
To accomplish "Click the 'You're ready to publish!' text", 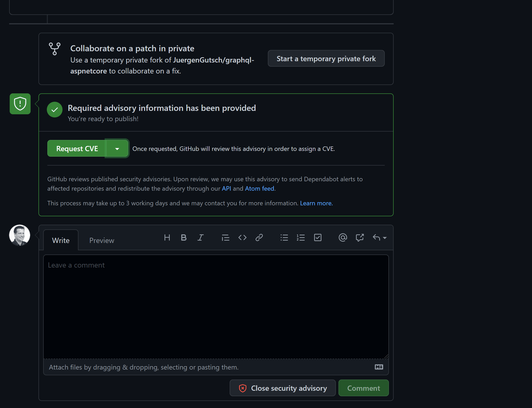I will point(103,119).
